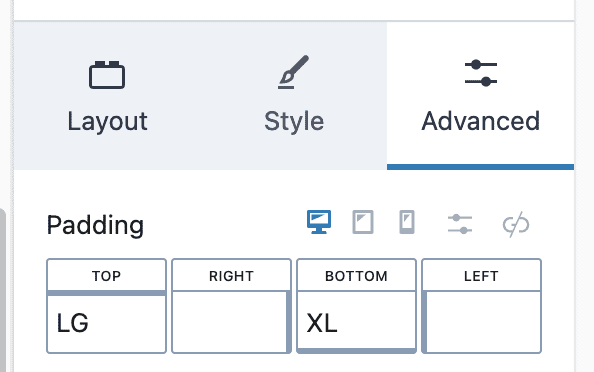This screenshot has width=594, height=372.
Task: Select desktop device for padding
Action: click(x=319, y=222)
